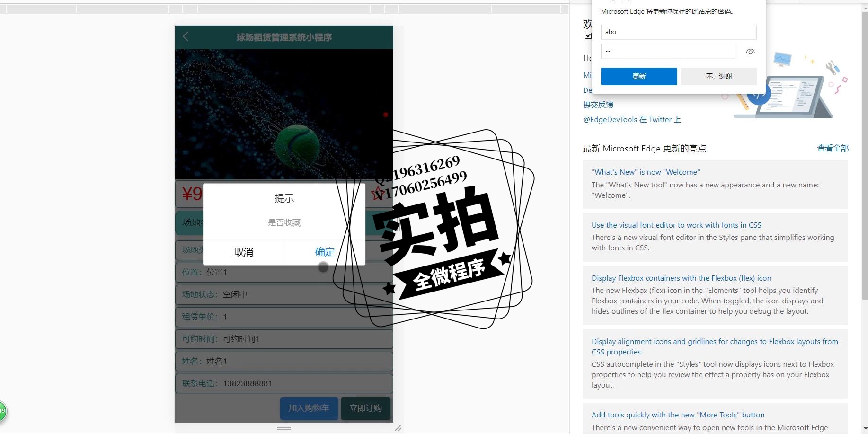Decline with 不, 谢谢 button
Screen dimensions: 868x434
(719, 76)
